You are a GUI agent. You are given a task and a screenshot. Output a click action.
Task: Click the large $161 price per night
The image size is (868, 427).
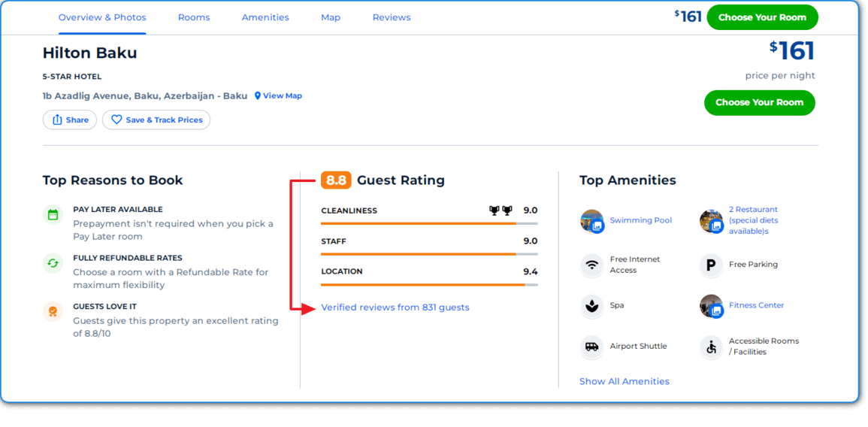pyautogui.click(x=792, y=51)
